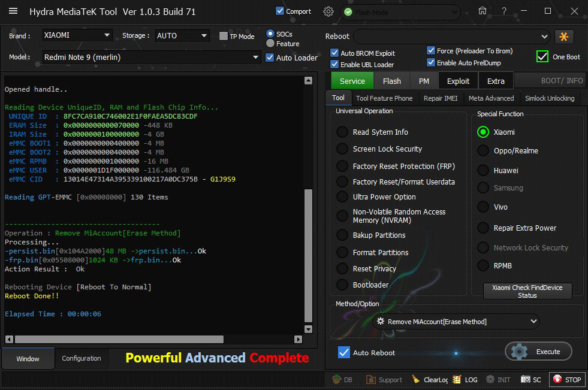The width and height of the screenshot is (588, 390).
Task: Click the help question mark icon
Action: point(504,11)
